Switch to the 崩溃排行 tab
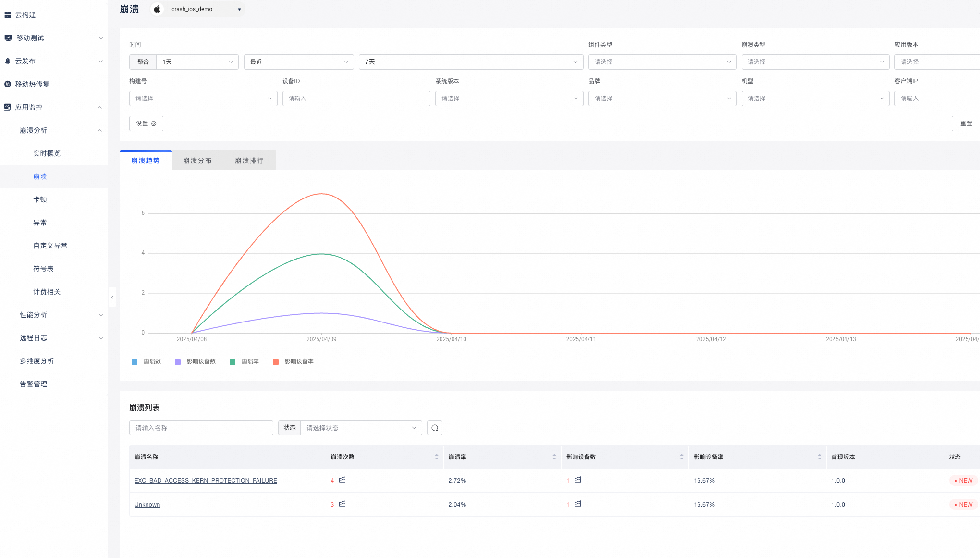980x558 pixels. coord(249,161)
